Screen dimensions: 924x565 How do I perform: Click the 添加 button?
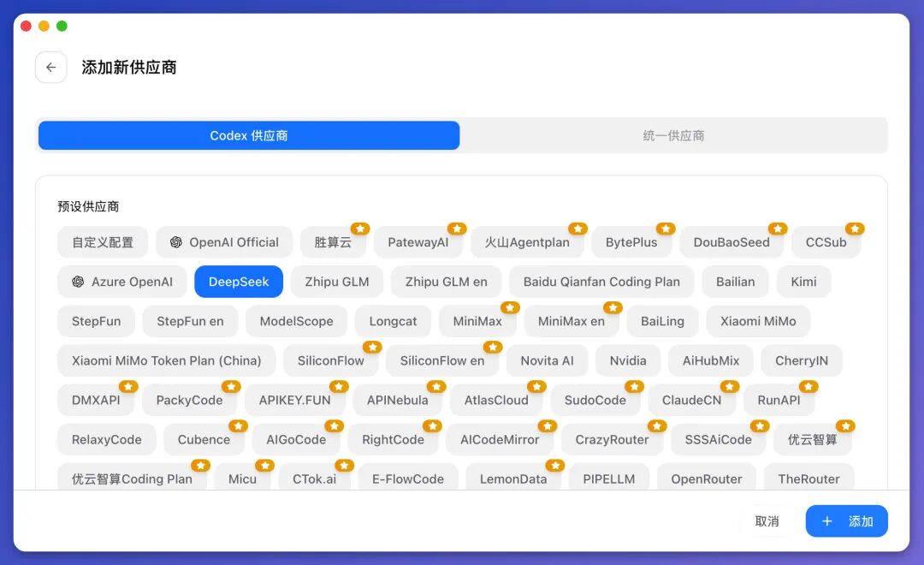tap(846, 521)
